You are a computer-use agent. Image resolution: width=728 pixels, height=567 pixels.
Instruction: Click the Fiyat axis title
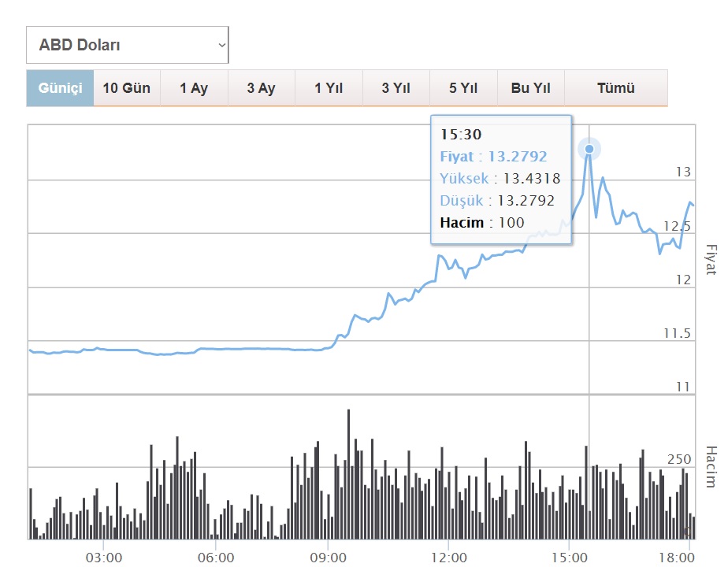(x=711, y=259)
